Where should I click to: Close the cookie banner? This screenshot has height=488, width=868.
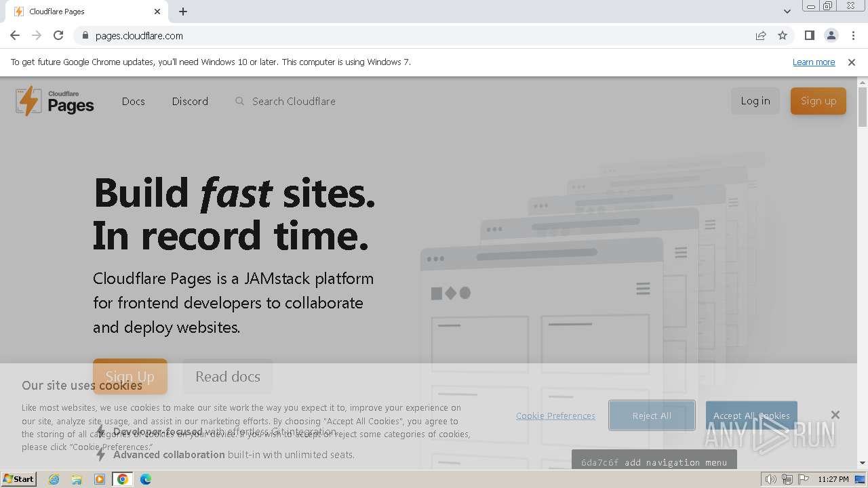point(835,415)
